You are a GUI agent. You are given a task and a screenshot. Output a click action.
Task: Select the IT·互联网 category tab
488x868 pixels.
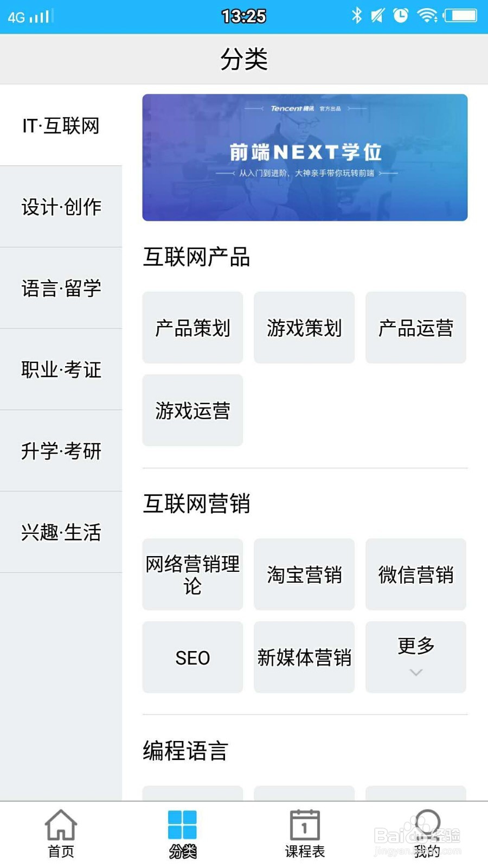pyautogui.click(x=61, y=125)
